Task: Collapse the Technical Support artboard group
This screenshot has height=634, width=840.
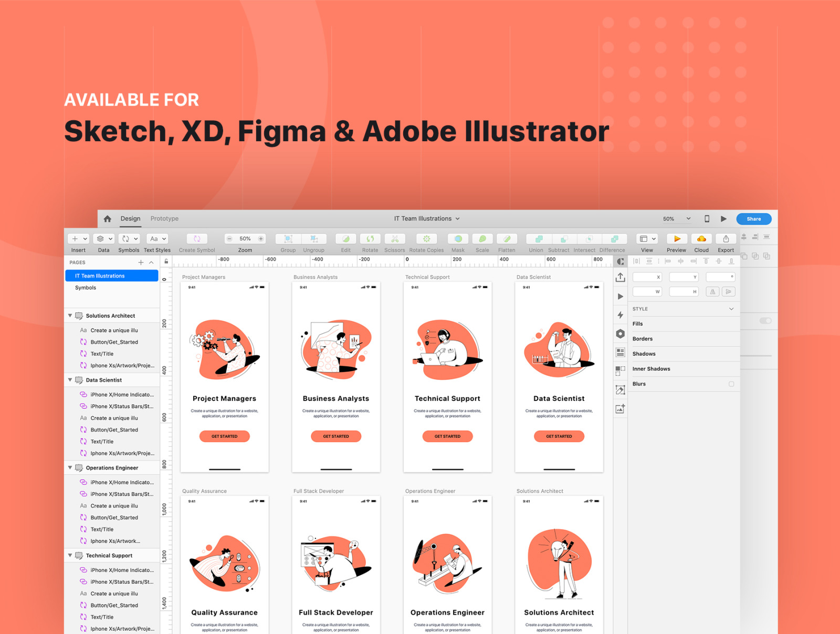Action: [70, 555]
